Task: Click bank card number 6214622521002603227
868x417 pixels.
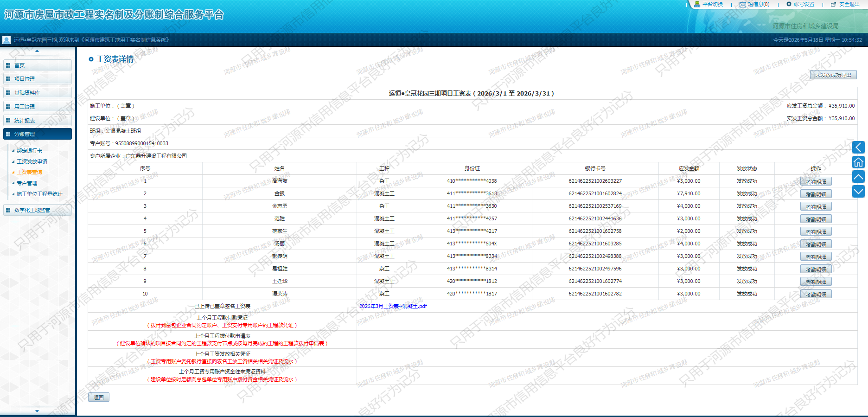Action: click(x=595, y=181)
